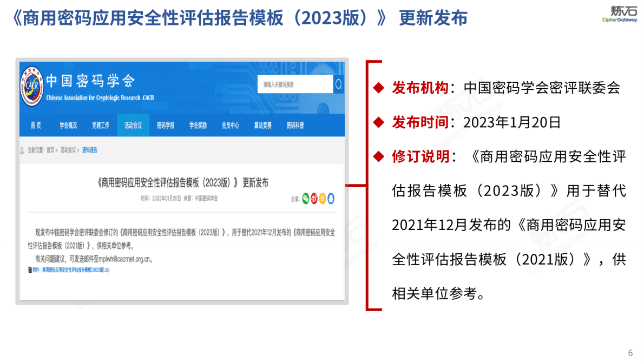Screen dimensions: 644x362
Task: Click the 通知通告 breadcrumb link
Action: pos(90,150)
